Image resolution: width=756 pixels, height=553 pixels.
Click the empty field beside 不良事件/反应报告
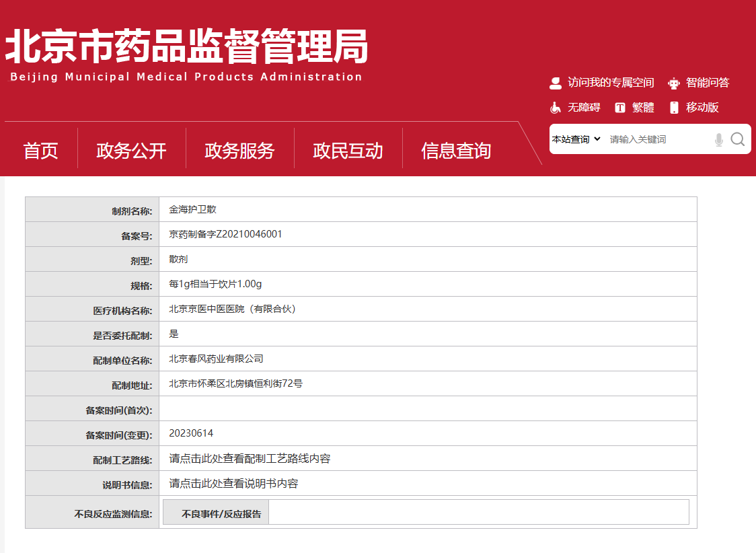tap(478, 512)
